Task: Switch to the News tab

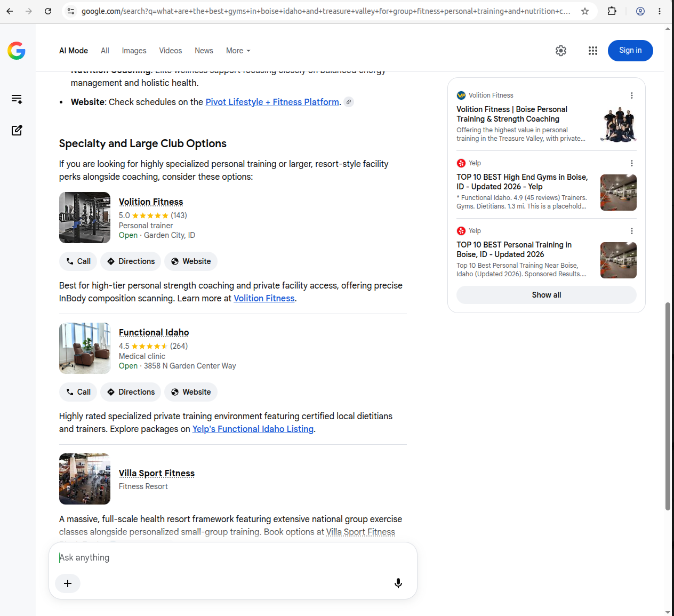Action: pos(204,51)
